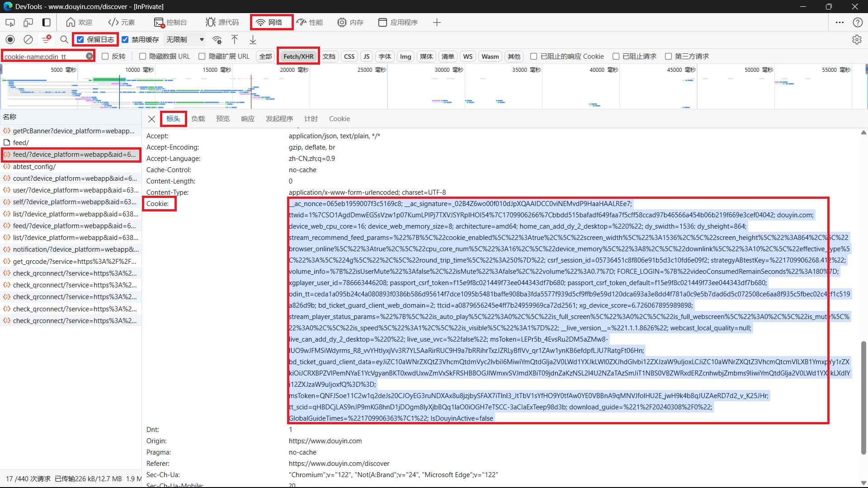This screenshot has width=868, height=488.
Task: Open the customize DevTools ellipsis menu
Action: point(840,22)
